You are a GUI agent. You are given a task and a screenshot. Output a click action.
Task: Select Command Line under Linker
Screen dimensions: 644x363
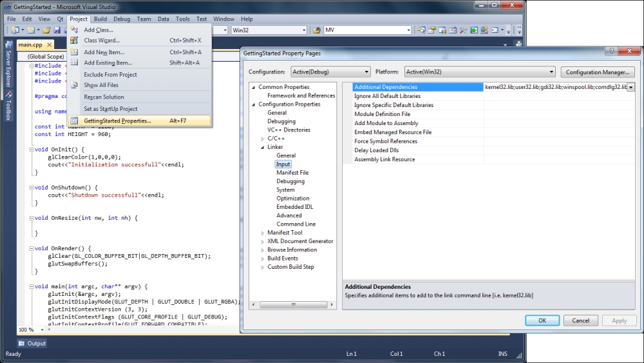point(296,224)
